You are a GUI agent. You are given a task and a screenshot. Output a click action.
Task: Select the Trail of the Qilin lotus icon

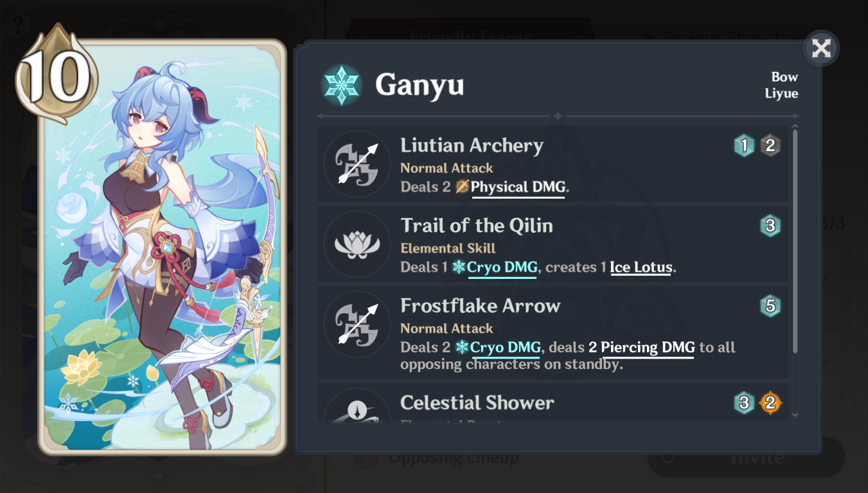[357, 244]
